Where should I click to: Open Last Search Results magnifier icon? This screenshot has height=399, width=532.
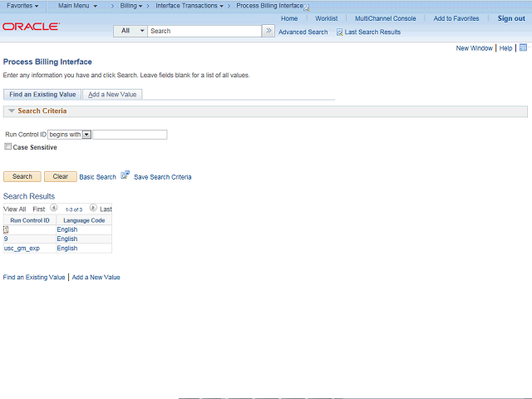[339, 32]
